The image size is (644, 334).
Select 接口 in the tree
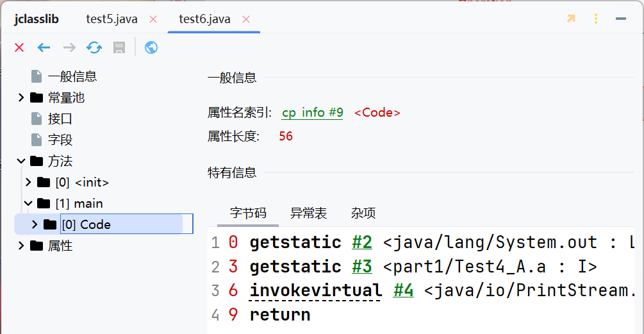tap(60, 119)
